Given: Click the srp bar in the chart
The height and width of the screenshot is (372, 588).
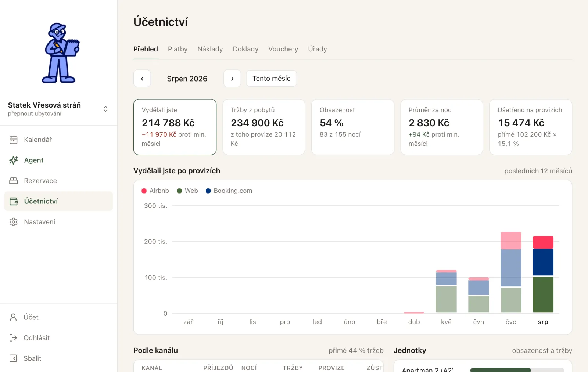Looking at the screenshot, I should click(543, 274).
